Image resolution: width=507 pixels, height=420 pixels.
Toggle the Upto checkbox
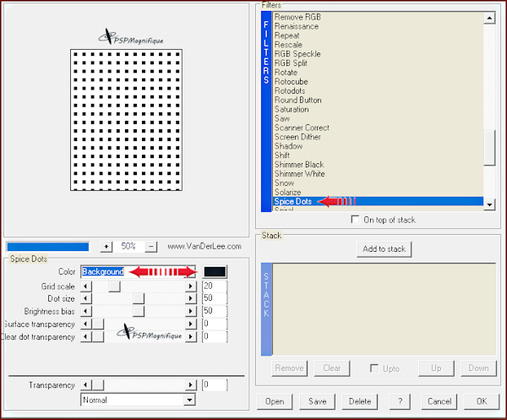point(374,368)
